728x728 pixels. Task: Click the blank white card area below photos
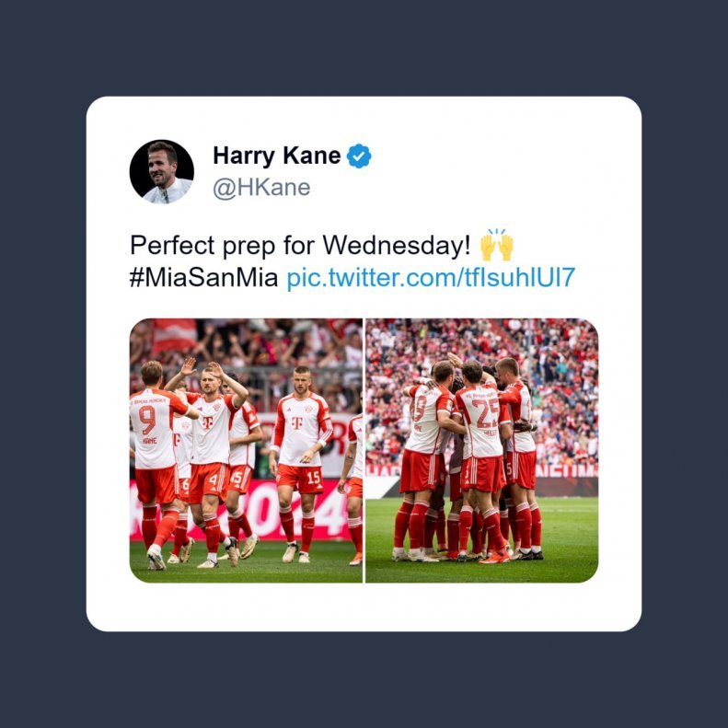point(364,607)
